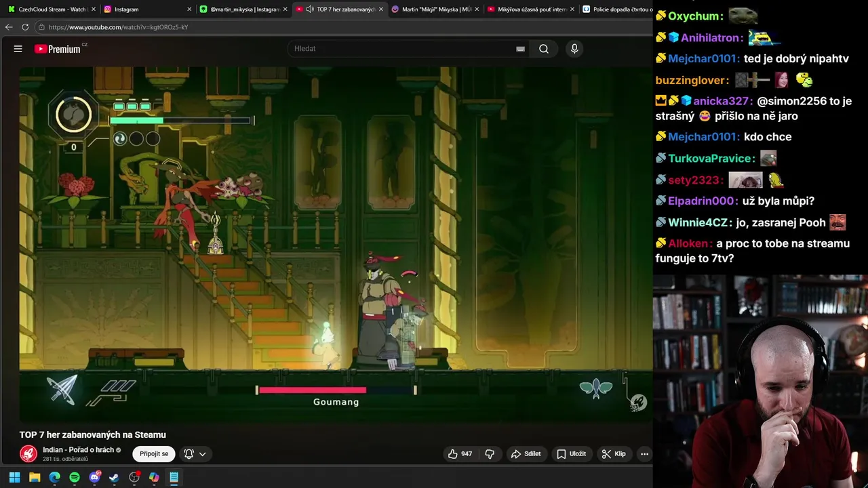868x488 pixels.
Task: Open Microsoft Edge from taskbar
Action: (x=54, y=477)
